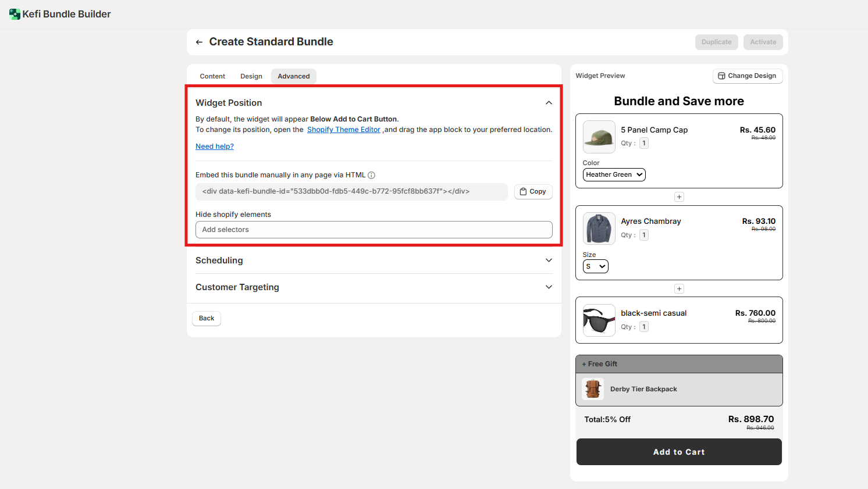The image size is (868, 489).
Task: Open the Heather Green color dropdown
Action: [614, 174]
